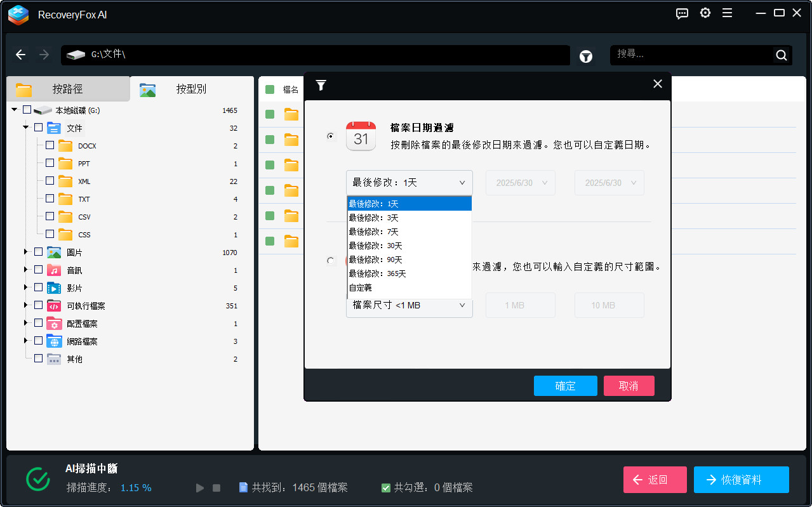The height and width of the screenshot is (507, 812).
Task: Click the 恢復資料 button
Action: coord(741,480)
